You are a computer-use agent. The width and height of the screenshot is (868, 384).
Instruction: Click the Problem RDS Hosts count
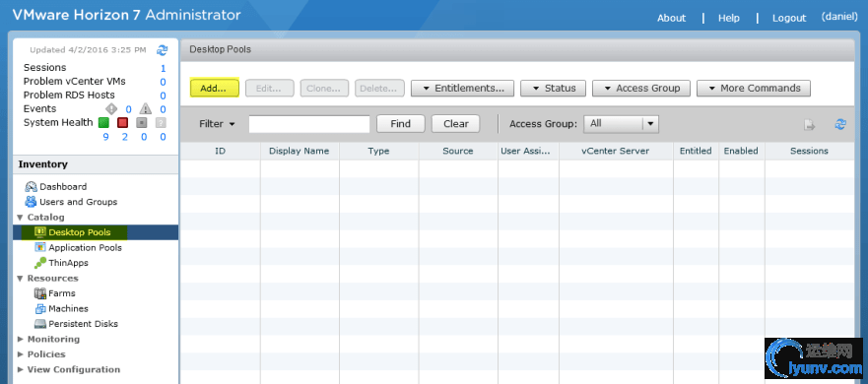pos(164,96)
